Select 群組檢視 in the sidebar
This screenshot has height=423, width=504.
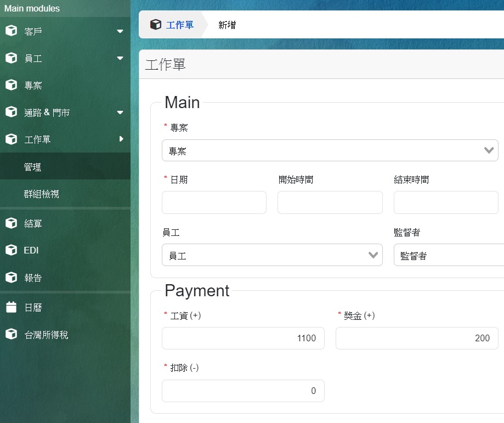tap(42, 194)
